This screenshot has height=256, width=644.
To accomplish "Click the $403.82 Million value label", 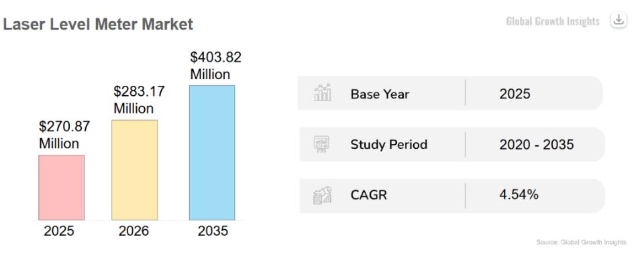I will click(x=215, y=66).
